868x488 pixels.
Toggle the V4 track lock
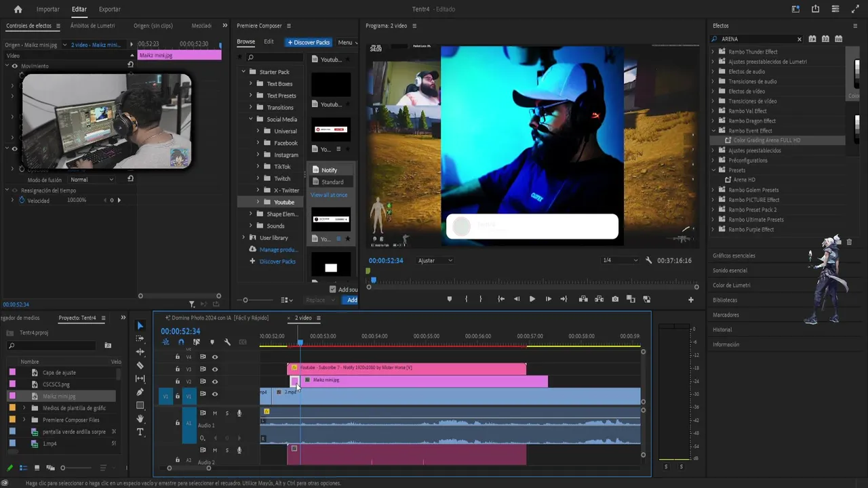coord(178,357)
